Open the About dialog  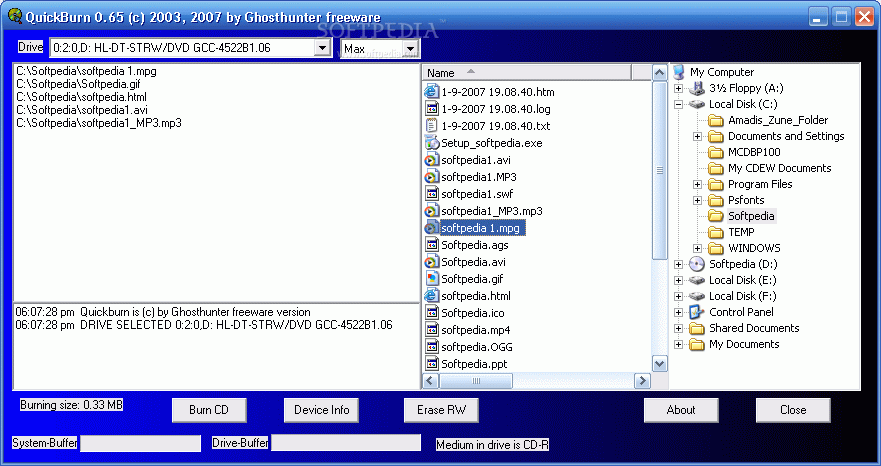(x=681, y=410)
